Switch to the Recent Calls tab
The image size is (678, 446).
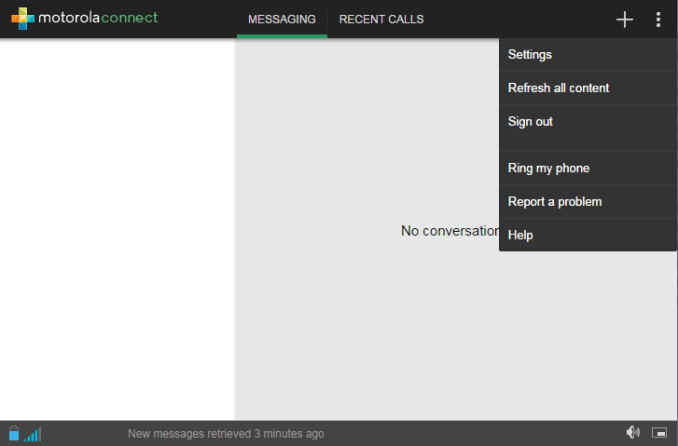click(381, 19)
